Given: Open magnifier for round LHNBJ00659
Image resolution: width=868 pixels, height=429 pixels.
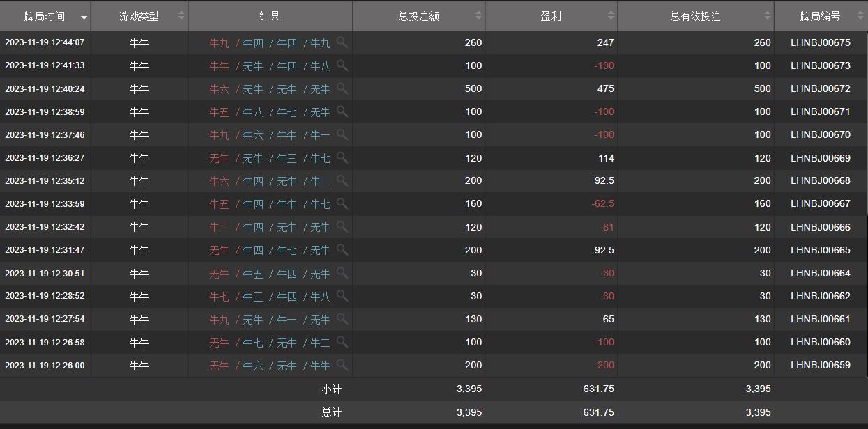Looking at the screenshot, I should point(342,364).
